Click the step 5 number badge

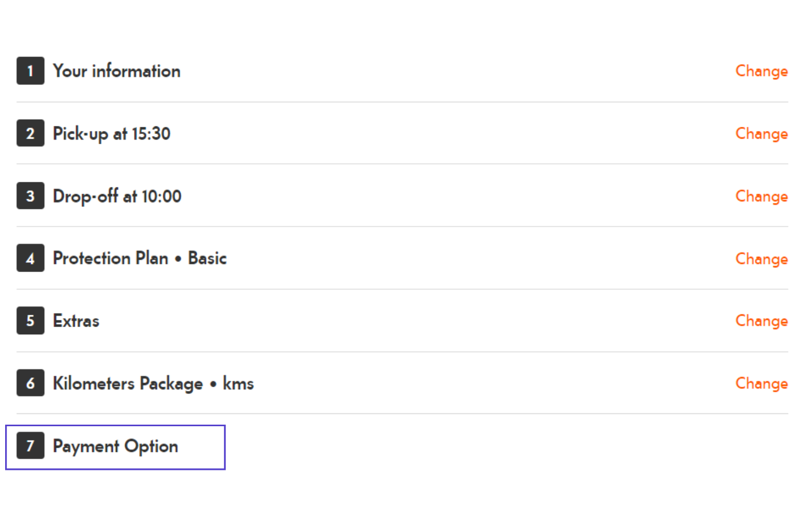pyautogui.click(x=30, y=321)
